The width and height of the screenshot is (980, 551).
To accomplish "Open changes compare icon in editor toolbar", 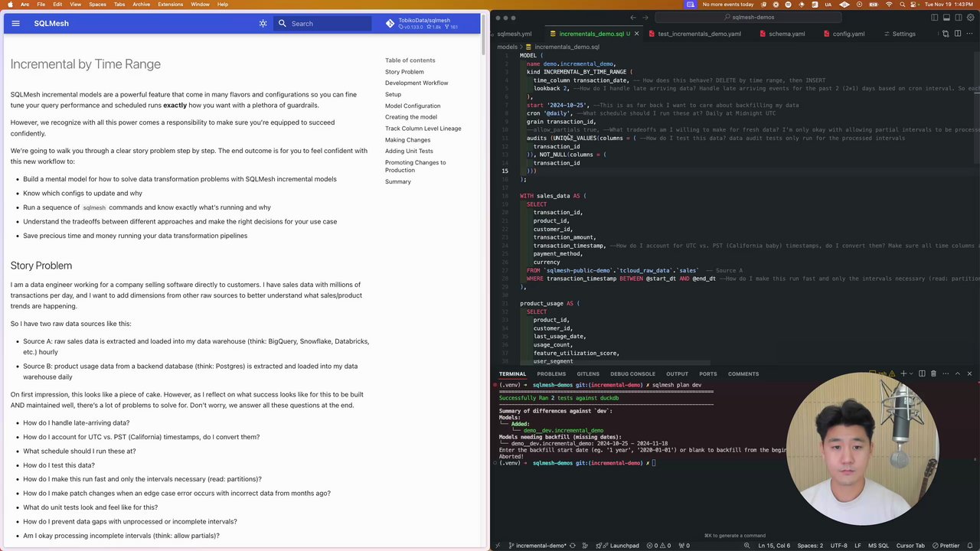I will click(x=946, y=34).
